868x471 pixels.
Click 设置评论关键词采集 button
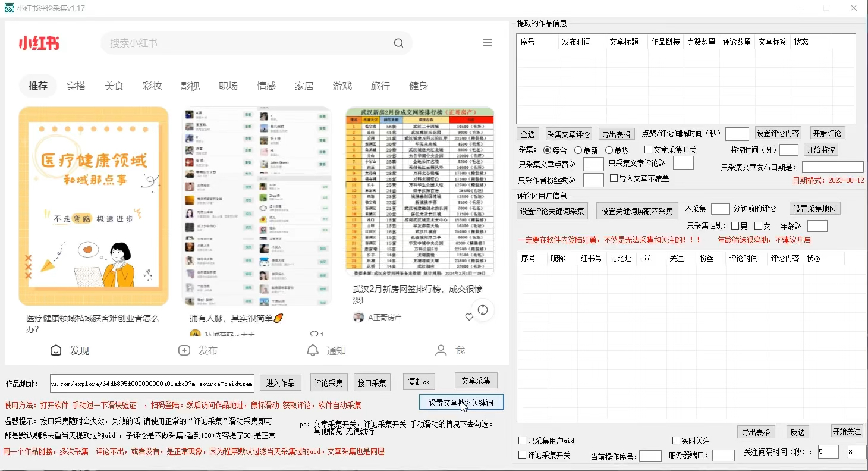pyautogui.click(x=552, y=211)
